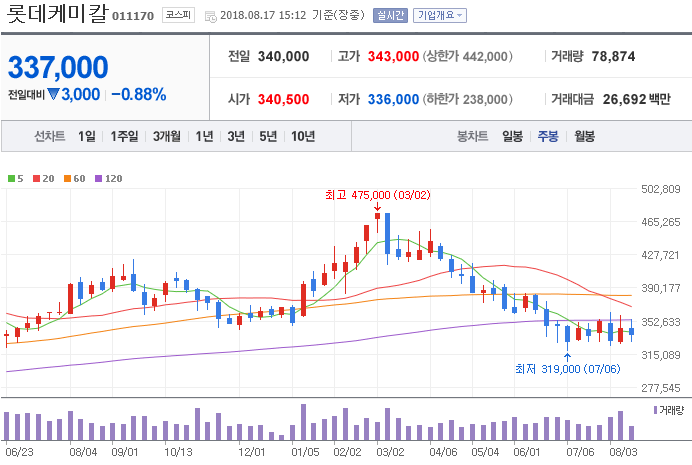Switch to 주봉 weekly candle chart
The image size is (692, 465).
(x=548, y=136)
